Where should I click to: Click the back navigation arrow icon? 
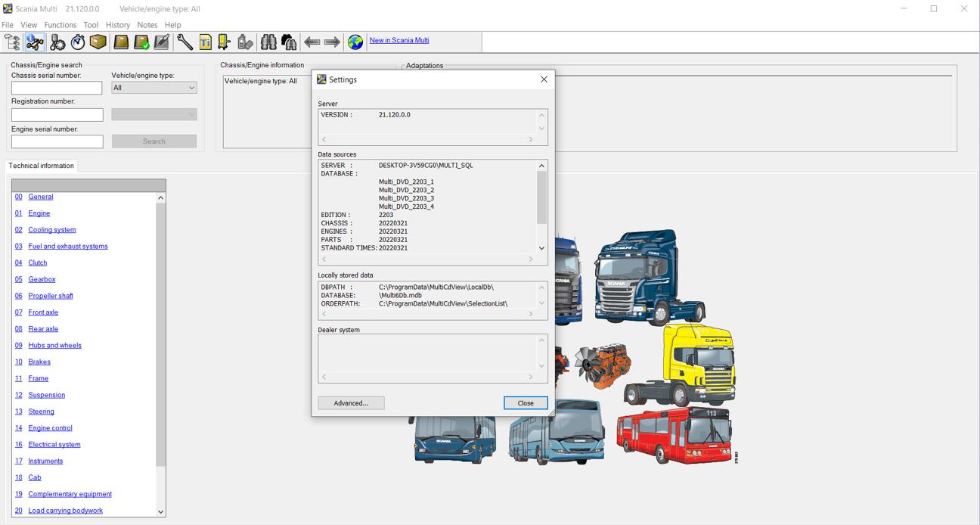[x=312, y=42]
